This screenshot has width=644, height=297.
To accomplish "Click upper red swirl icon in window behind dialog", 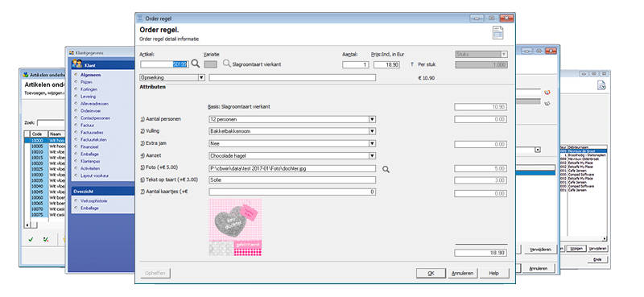I will (547, 92).
